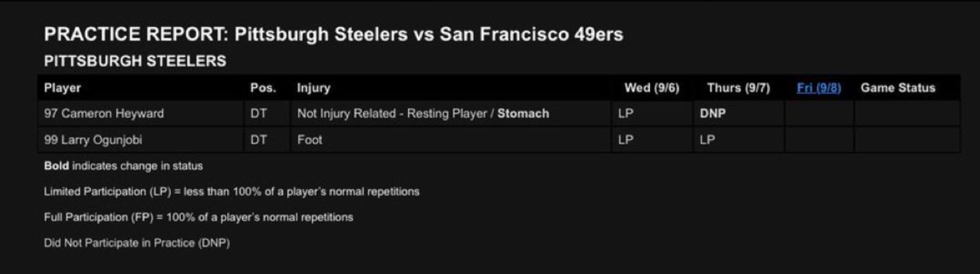Viewport: 980px width, 274px height.
Task: Click Larry Ogunjobi's Thursday LP status
Action: pyautogui.click(x=707, y=140)
